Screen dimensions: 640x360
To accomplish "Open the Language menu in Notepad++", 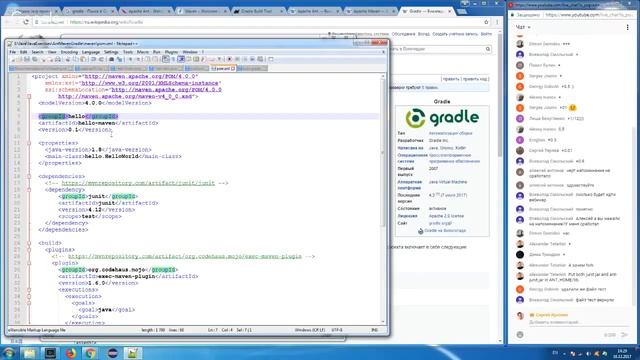I will click(x=91, y=52).
